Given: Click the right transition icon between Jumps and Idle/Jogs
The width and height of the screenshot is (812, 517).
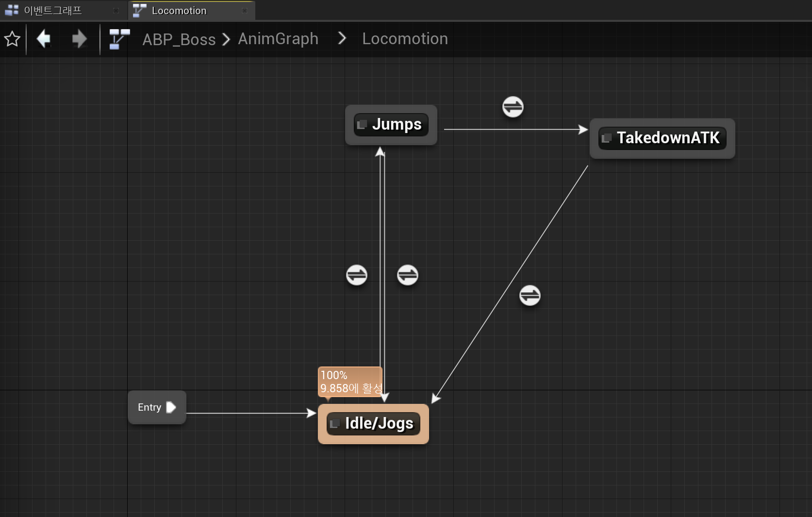Looking at the screenshot, I should tap(407, 275).
